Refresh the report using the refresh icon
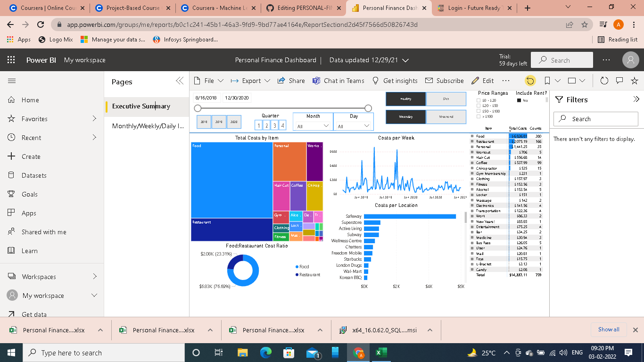Image resolution: width=644 pixels, height=362 pixels. (604, 81)
